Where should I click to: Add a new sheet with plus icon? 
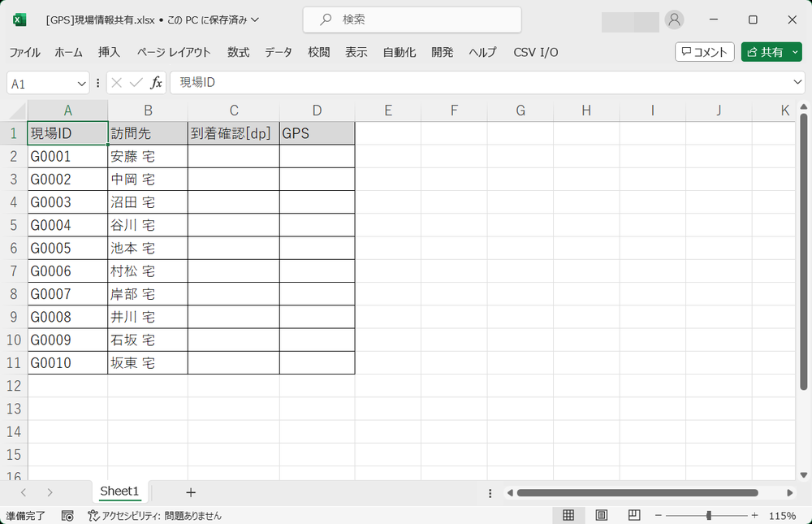coord(191,492)
